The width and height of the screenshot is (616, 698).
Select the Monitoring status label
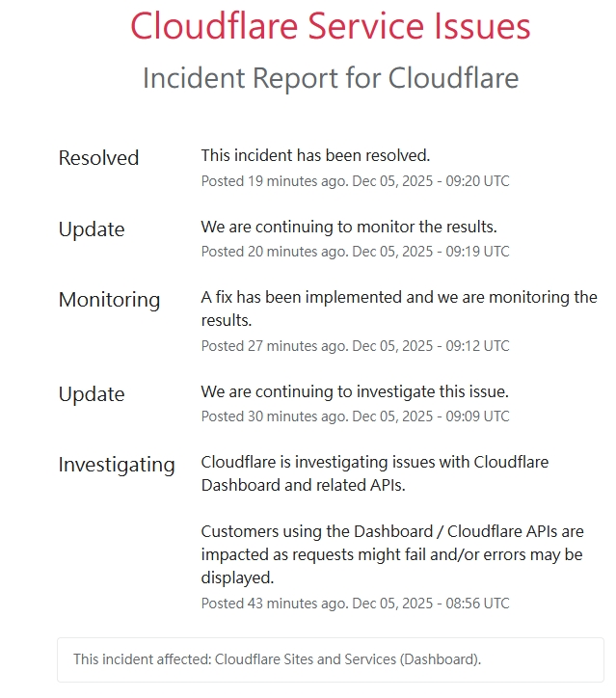click(109, 300)
